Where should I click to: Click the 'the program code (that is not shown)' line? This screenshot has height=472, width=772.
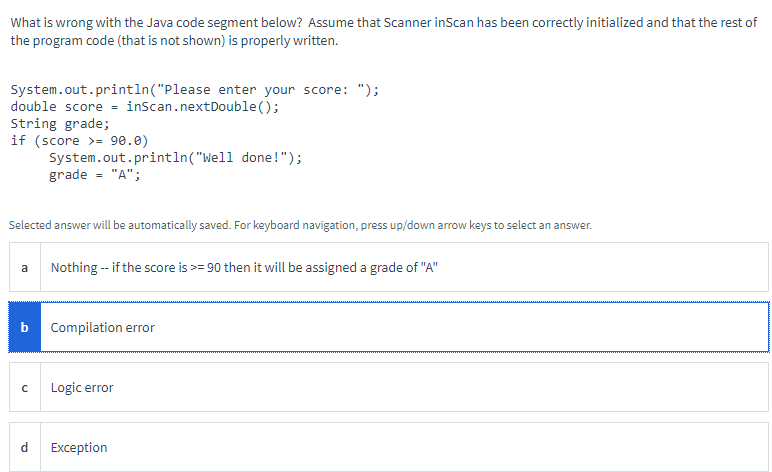[x=174, y=40]
